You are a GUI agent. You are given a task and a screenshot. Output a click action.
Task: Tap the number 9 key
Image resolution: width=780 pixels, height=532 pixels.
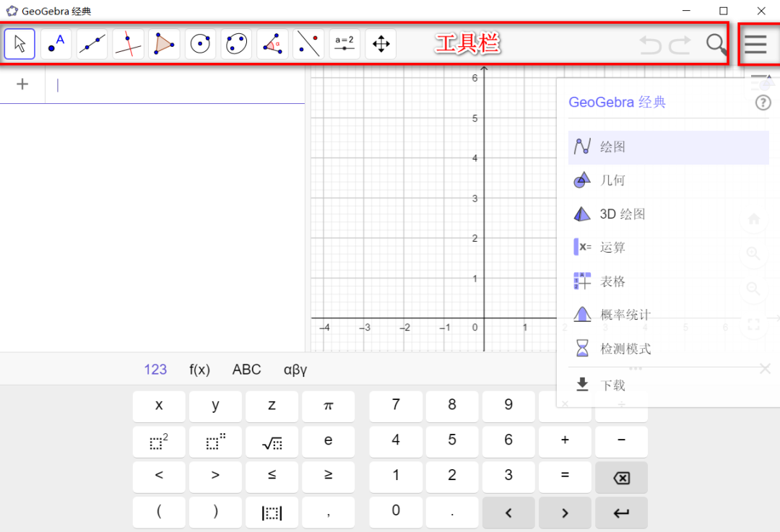point(508,406)
